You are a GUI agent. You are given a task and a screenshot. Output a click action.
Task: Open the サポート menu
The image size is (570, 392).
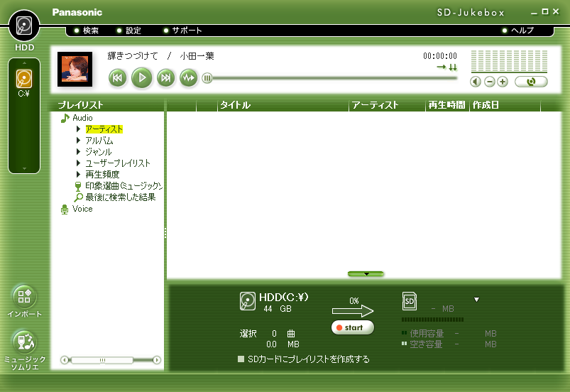click(x=183, y=31)
